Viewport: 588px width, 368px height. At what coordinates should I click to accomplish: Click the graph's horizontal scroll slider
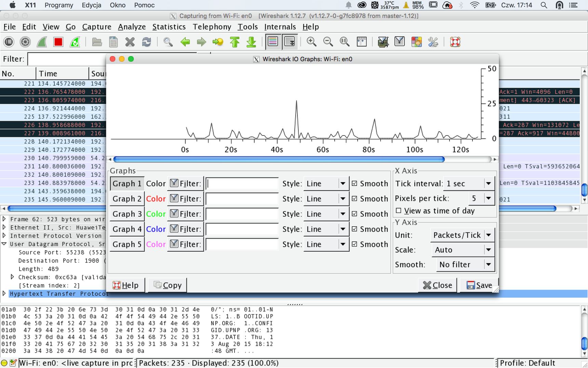tap(279, 159)
